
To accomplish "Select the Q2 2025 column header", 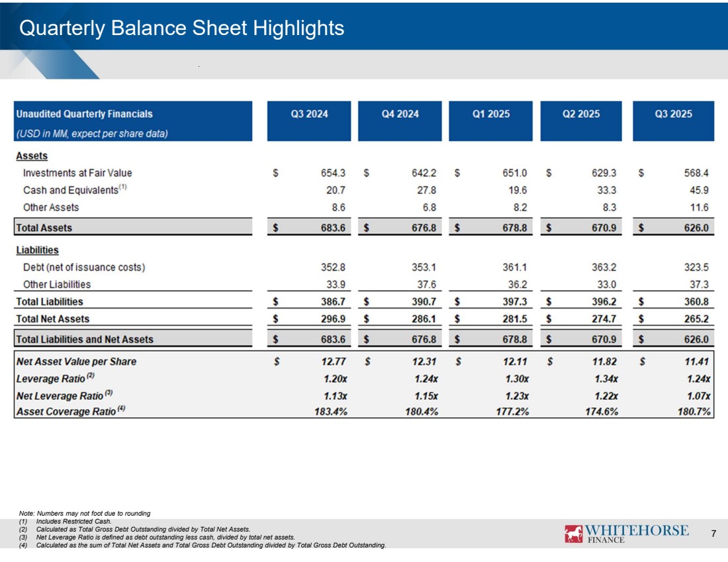I will (x=581, y=114).
